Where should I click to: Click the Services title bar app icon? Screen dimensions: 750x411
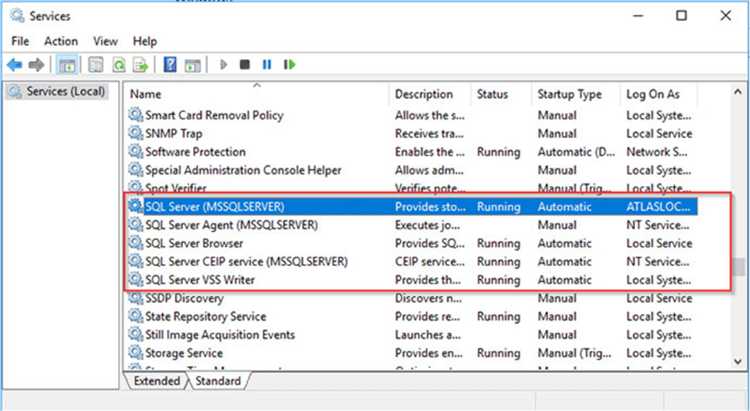(x=18, y=16)
